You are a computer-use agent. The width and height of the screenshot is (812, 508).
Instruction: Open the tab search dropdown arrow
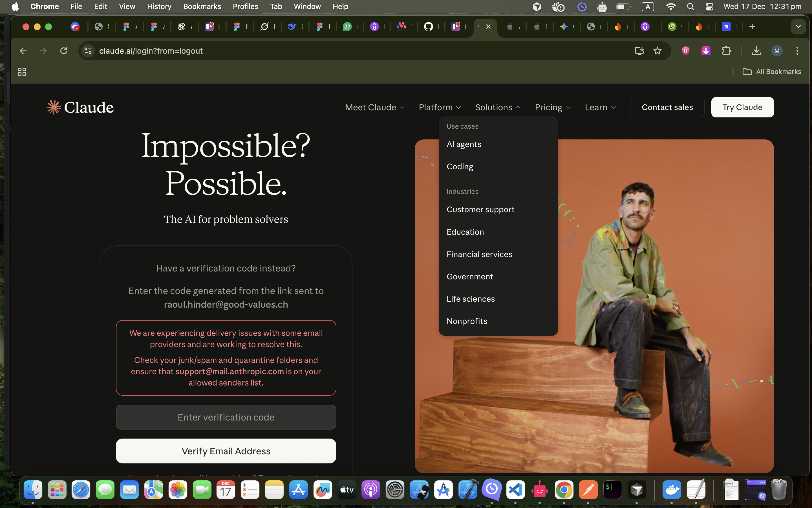[x=798, y=27]
